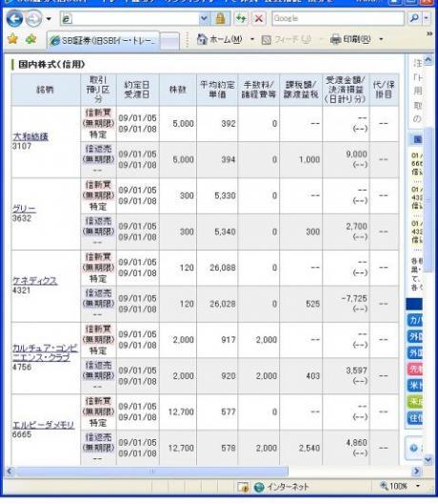
Task: Click the 100% zoom level button
Action: pos(393,486)
